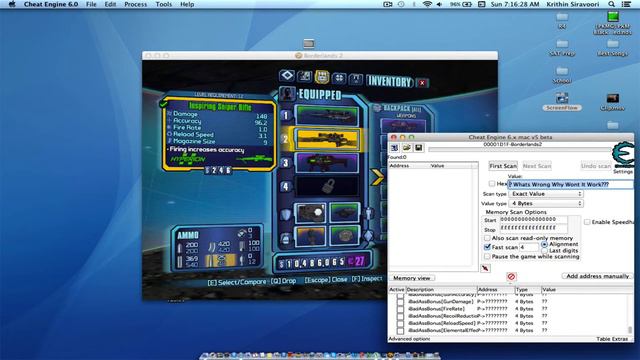Activate the BadAssBonus[ReloadSpeed] entry checkbox
Screen dimensions: 640x360
(400, 323)
